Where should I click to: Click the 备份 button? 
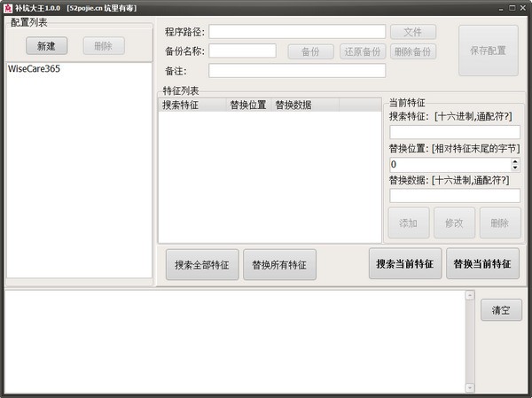tap(311, 51)
